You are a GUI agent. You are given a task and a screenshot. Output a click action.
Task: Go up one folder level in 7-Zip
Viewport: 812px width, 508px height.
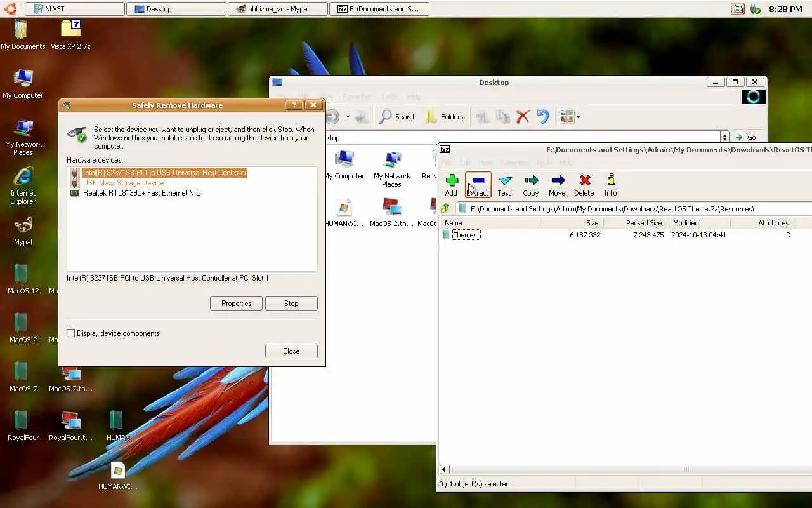point(445,208)
